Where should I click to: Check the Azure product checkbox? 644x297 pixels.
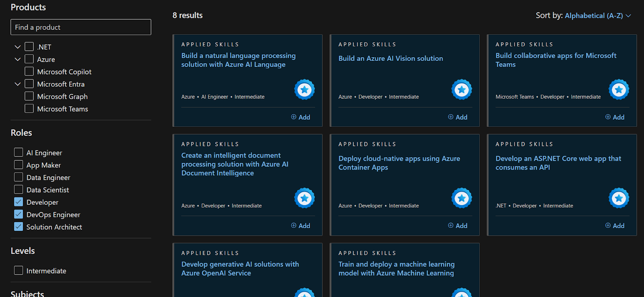point(29,59)
